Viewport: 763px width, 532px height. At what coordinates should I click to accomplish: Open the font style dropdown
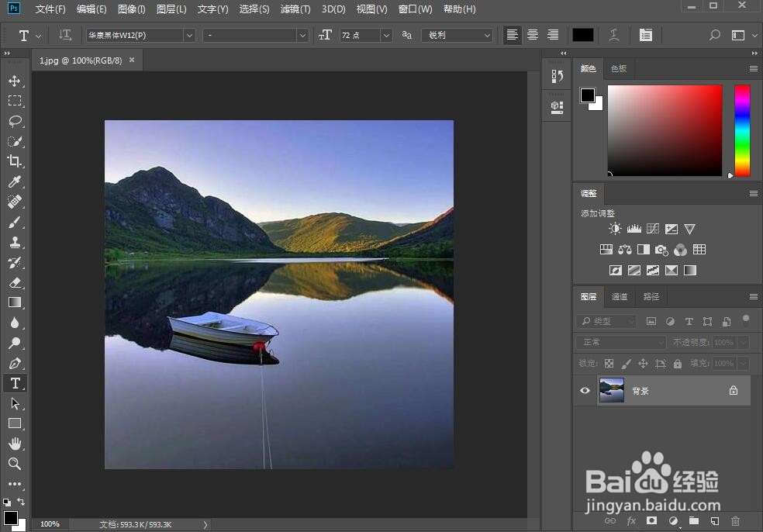coord(302,35)
